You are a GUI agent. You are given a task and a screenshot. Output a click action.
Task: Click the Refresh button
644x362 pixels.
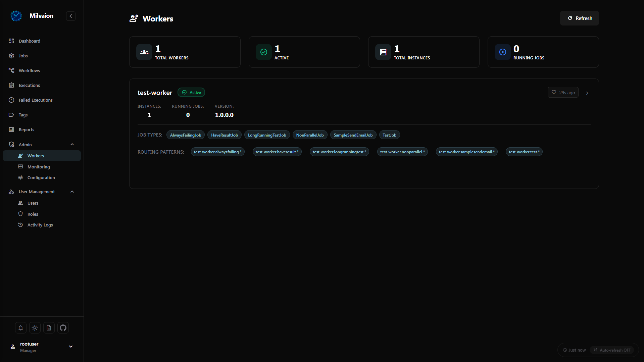(580, 18)
